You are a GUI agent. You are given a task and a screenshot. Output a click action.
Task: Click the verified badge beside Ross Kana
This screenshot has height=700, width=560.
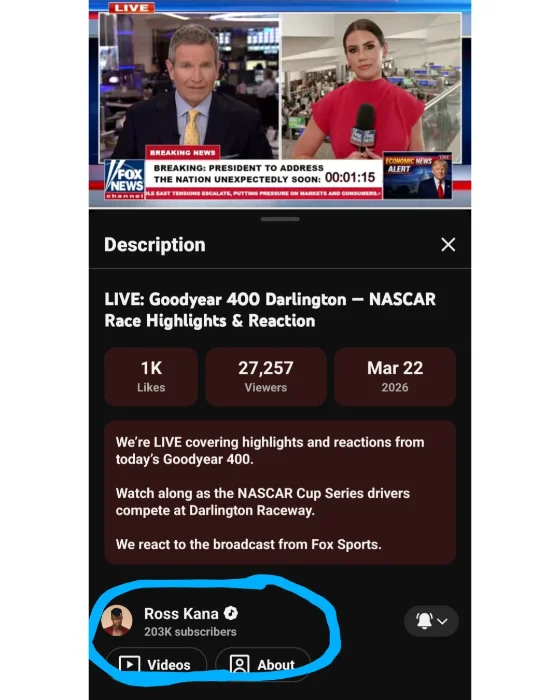pos(231,613)
